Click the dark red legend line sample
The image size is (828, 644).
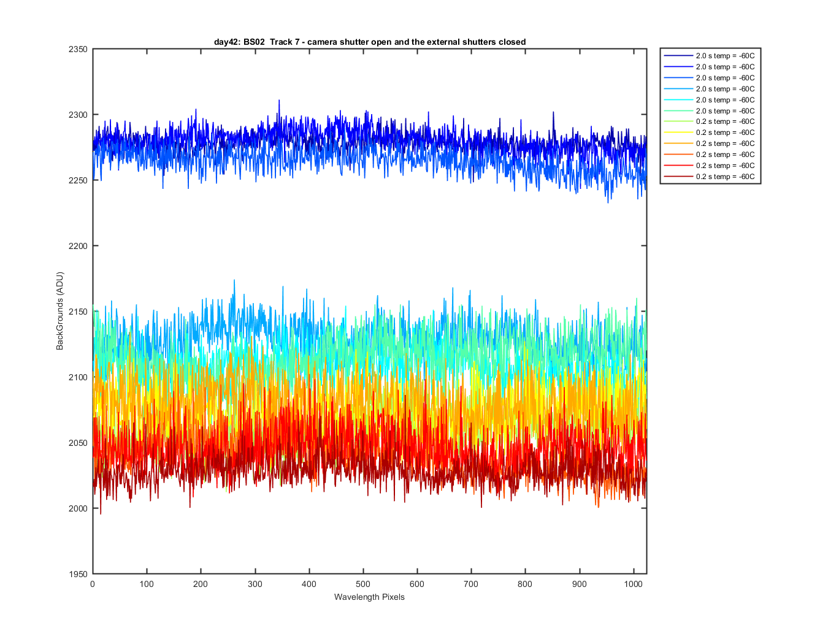tap(678, 177)
